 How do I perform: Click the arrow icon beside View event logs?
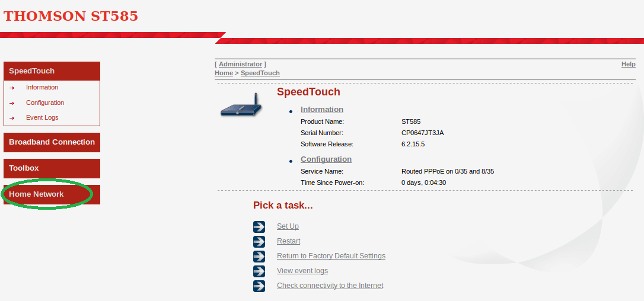(x=259, y=271)
